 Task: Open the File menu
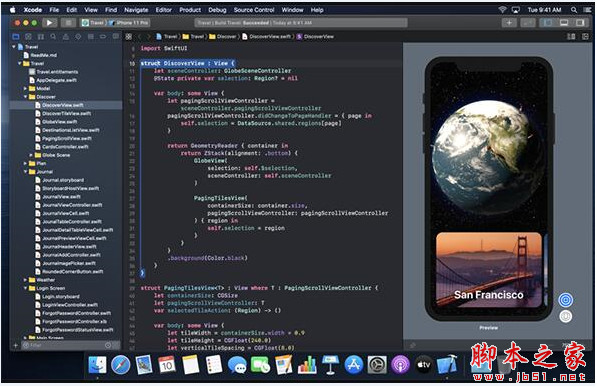(54, 10)
